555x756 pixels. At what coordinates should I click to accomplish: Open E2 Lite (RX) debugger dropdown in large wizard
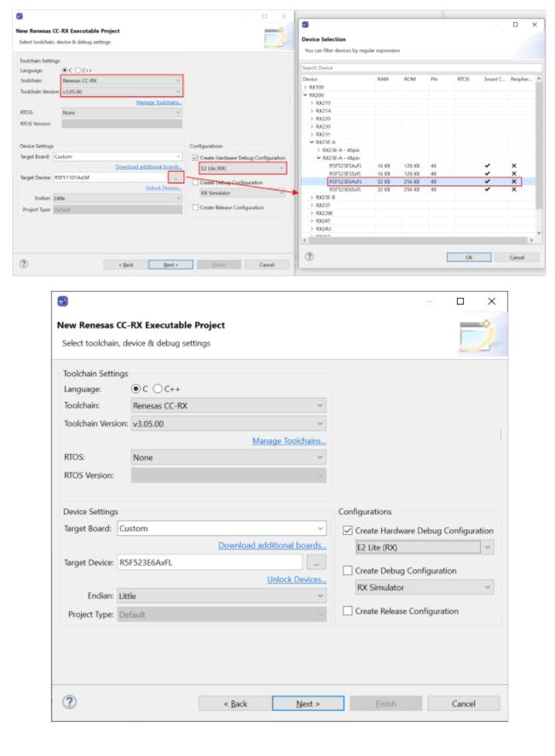[425, 547]
